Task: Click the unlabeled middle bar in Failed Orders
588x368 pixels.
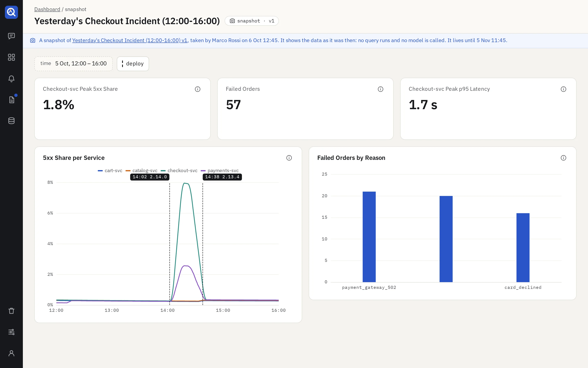Action: tap(446, 239)
